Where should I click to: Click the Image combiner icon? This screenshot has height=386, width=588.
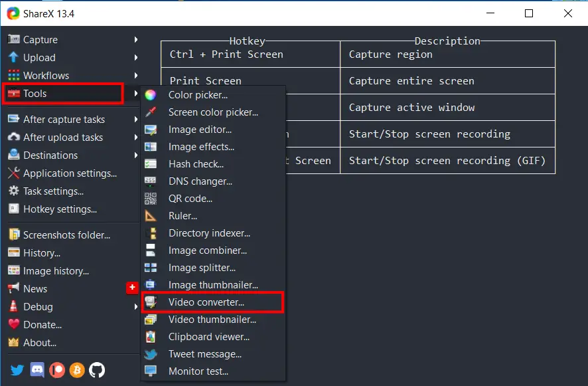coord(151,250)
